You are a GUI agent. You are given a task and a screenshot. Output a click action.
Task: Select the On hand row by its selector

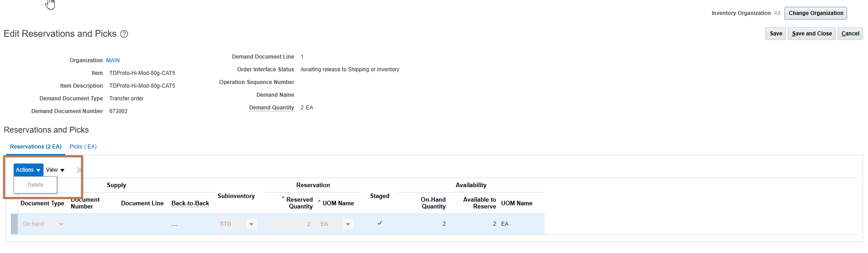15,224
